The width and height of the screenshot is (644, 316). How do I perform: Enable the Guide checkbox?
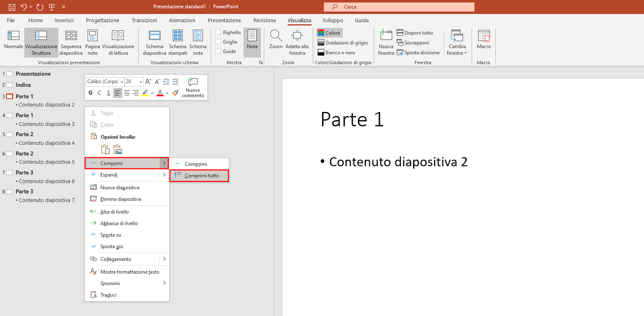(x=219, y=51)
